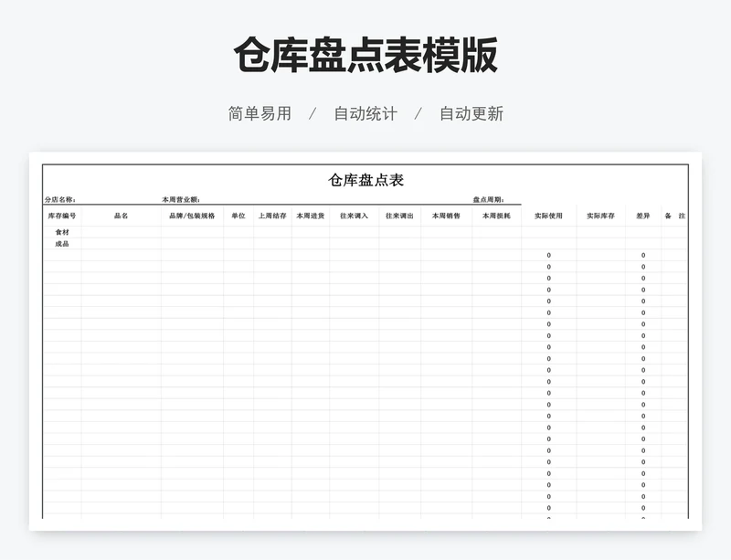
Task: Select the 库存编号 column header
Action: (x=62, y=216)
